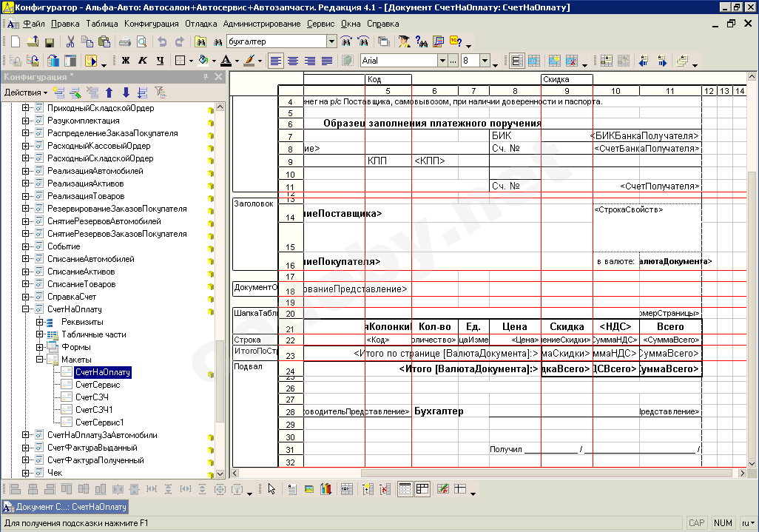Toggle bold formatting Ж button
The height and width of the screenshot is (532, 759).
tap(126, 61)
